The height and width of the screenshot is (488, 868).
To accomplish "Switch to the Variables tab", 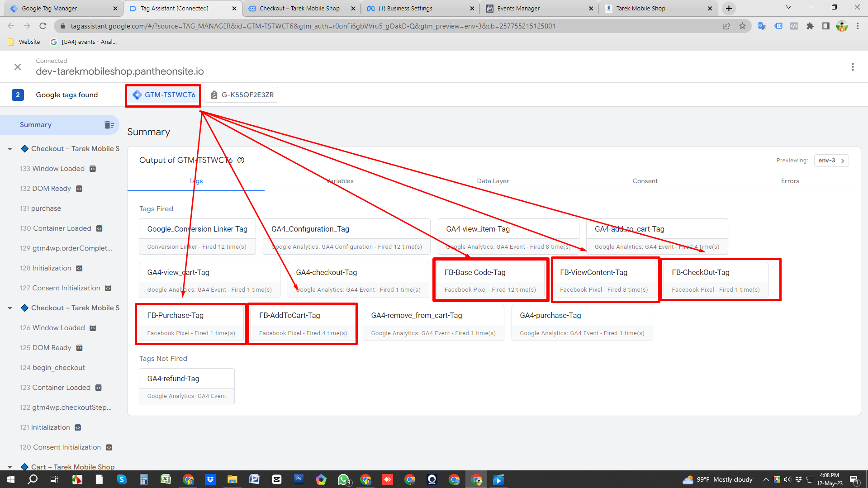I will [340, 181].
